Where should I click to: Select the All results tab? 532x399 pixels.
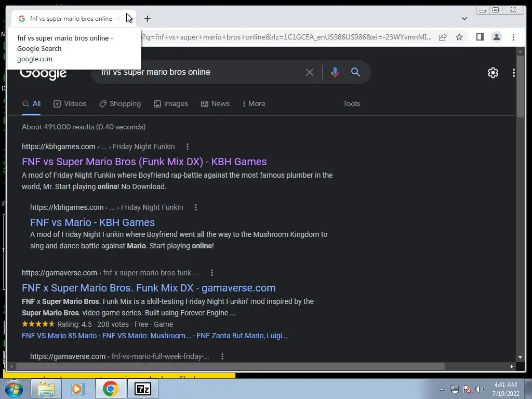coord(31,104)
